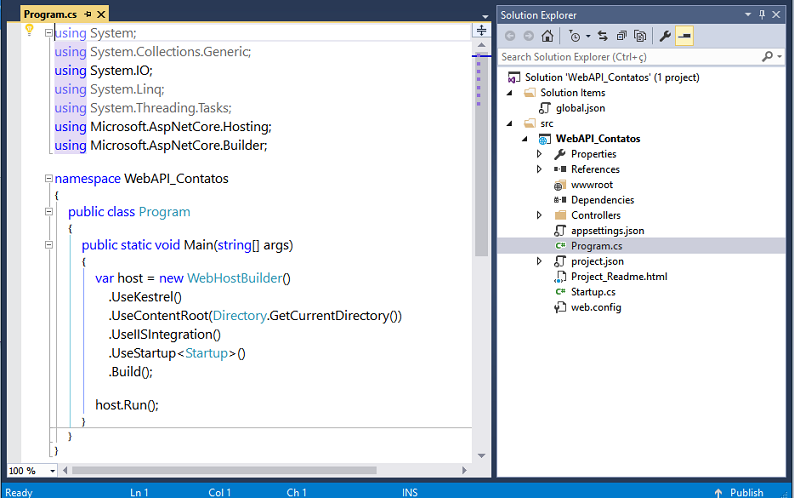This screenshot has height=498, width=794.
Task: Expand the Controllers folder
Action: [539, 215]
